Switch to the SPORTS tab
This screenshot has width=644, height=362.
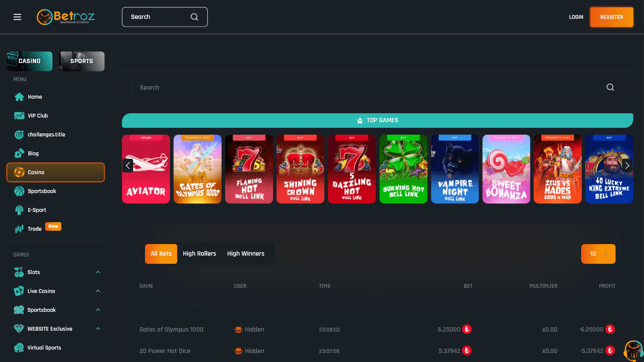pos(82,61)
